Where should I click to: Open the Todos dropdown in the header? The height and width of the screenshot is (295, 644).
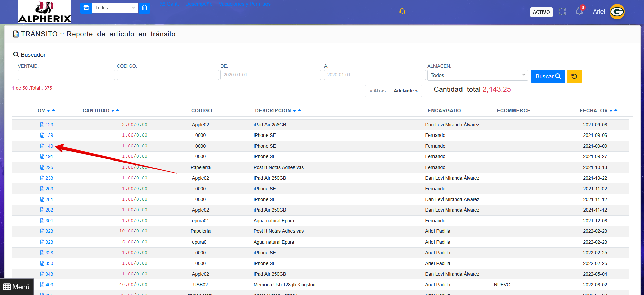(x=115, y=8)
